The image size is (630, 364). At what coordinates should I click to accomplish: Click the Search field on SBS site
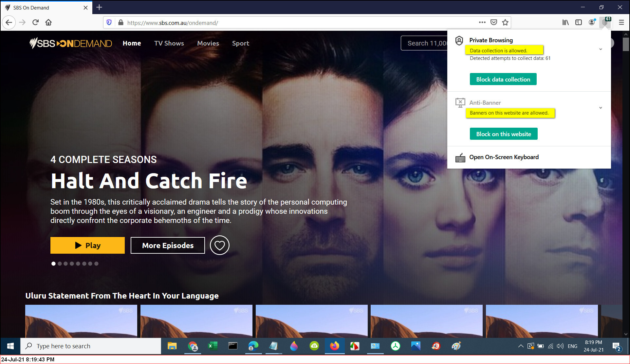point(424,43)
